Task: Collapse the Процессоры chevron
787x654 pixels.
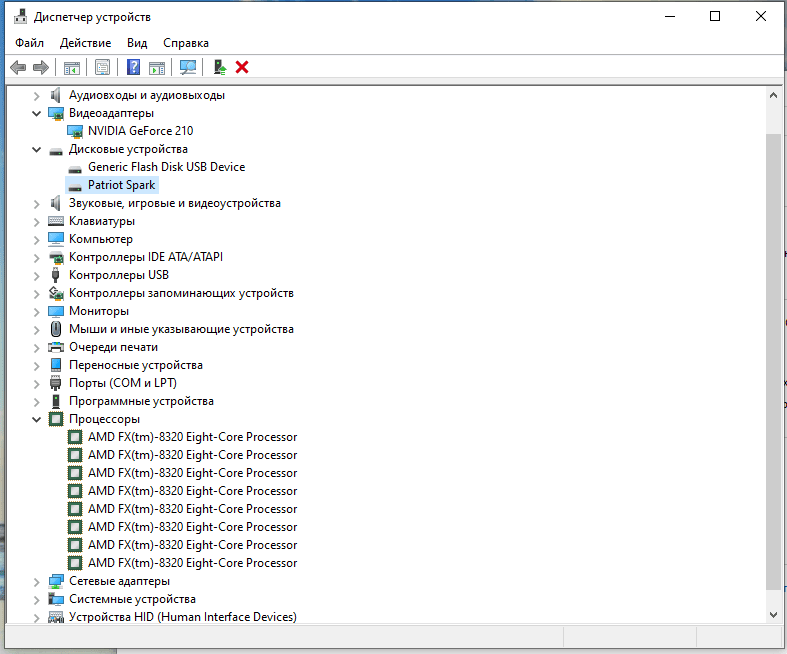Action: (x=36, y=420)
